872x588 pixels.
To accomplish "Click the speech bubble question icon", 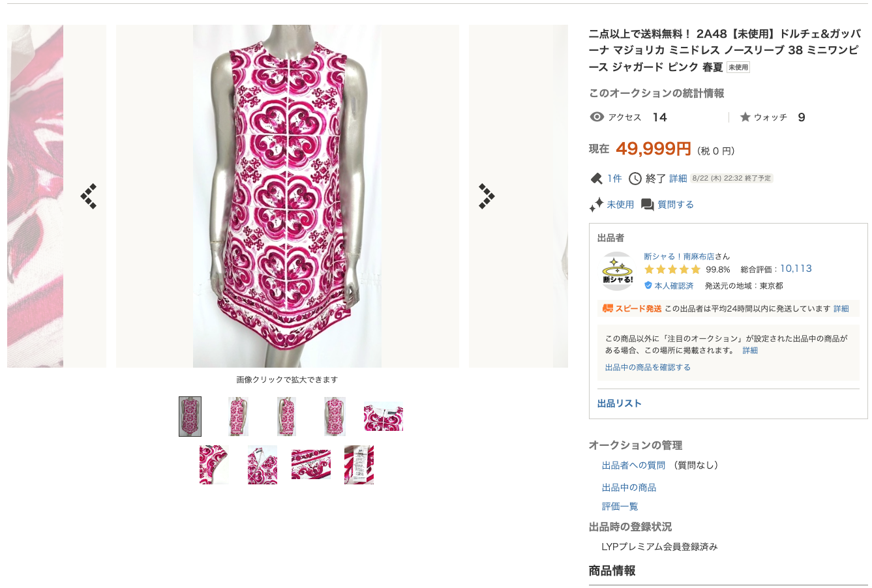I will click(647, 205).
